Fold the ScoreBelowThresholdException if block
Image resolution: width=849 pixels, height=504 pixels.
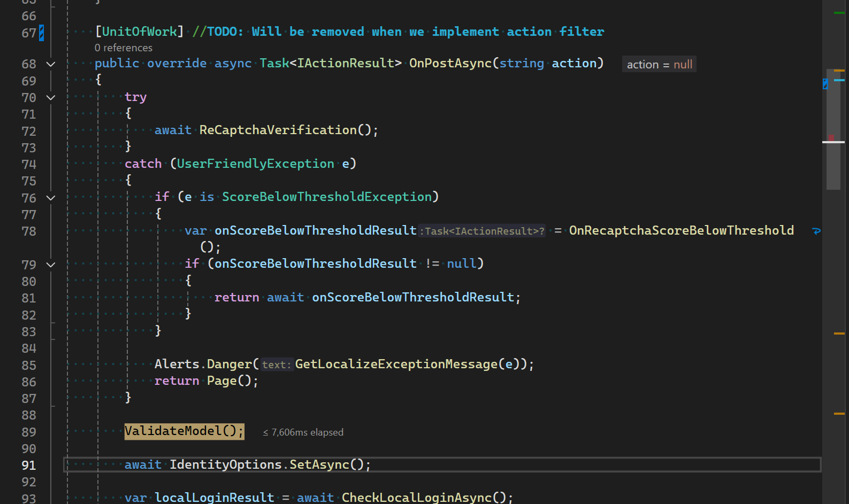51,198
